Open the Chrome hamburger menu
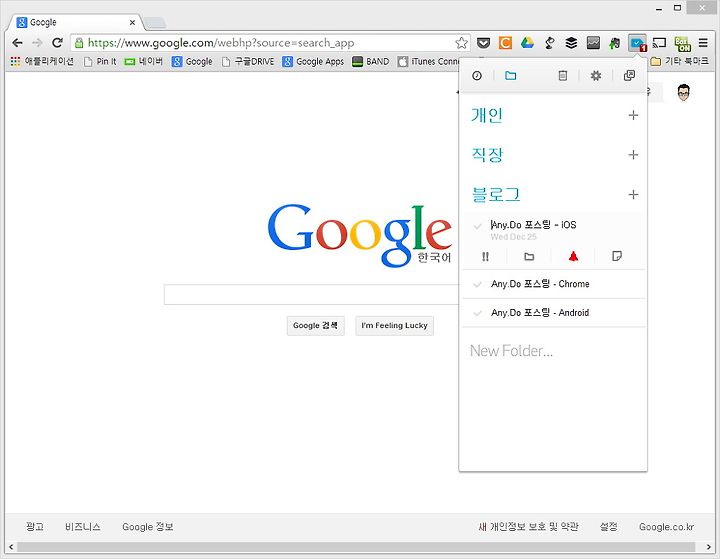 703,43
